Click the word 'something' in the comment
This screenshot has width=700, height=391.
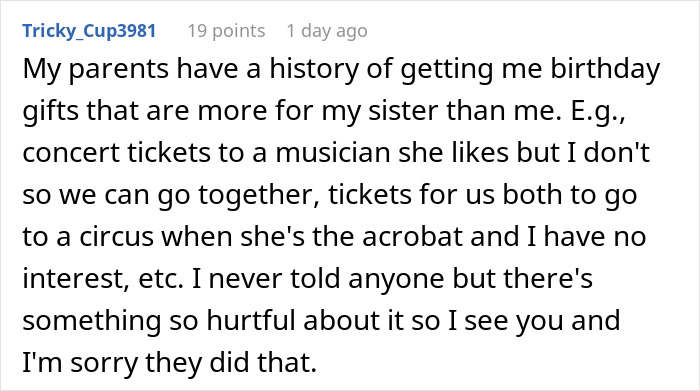pos(92,322)
